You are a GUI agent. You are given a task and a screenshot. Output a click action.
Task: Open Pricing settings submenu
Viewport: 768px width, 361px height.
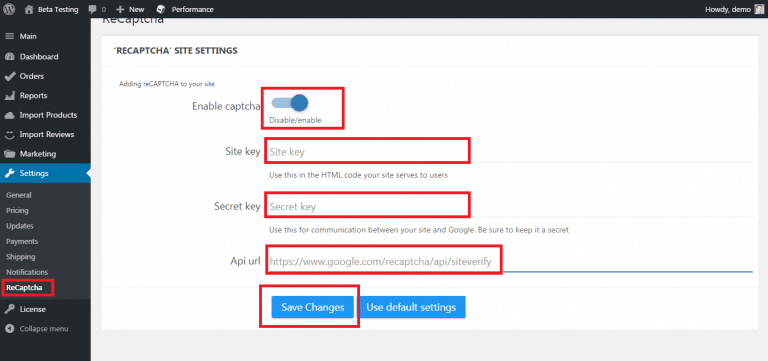click(x=17, y=211)
